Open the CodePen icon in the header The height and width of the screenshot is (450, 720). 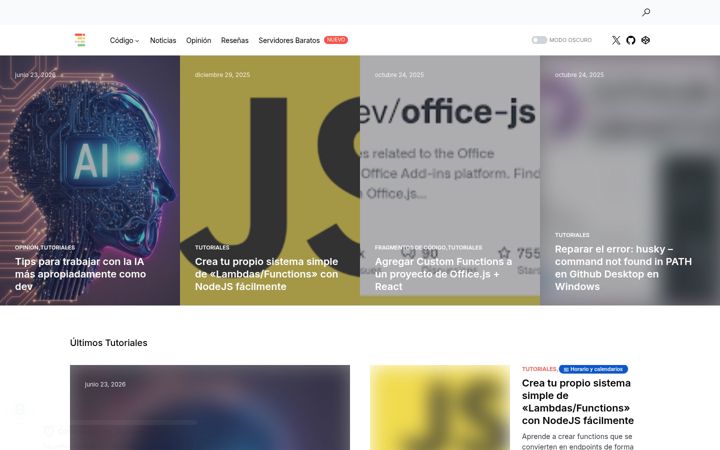(x=646, y=40)
